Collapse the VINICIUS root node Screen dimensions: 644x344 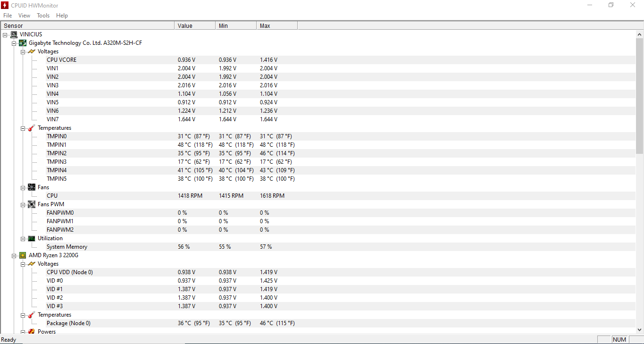coord(5,34)
